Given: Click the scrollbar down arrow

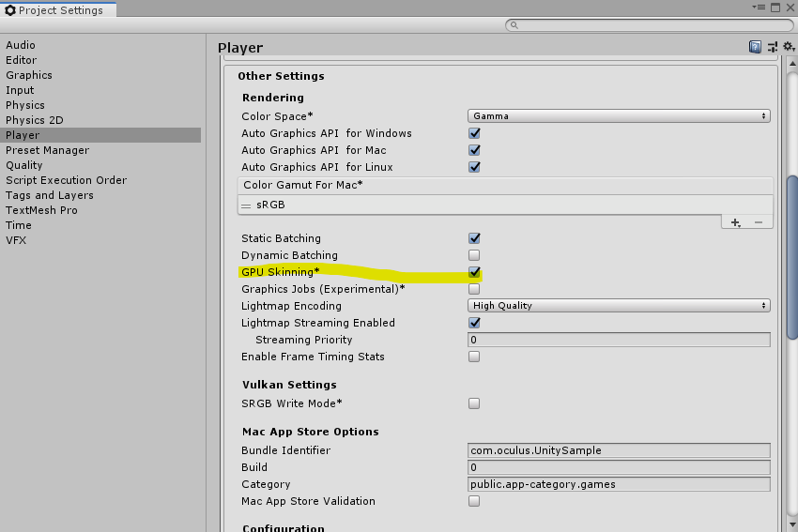Looking at the screenshot, I should pyautogui.click(x=791, y=524).
